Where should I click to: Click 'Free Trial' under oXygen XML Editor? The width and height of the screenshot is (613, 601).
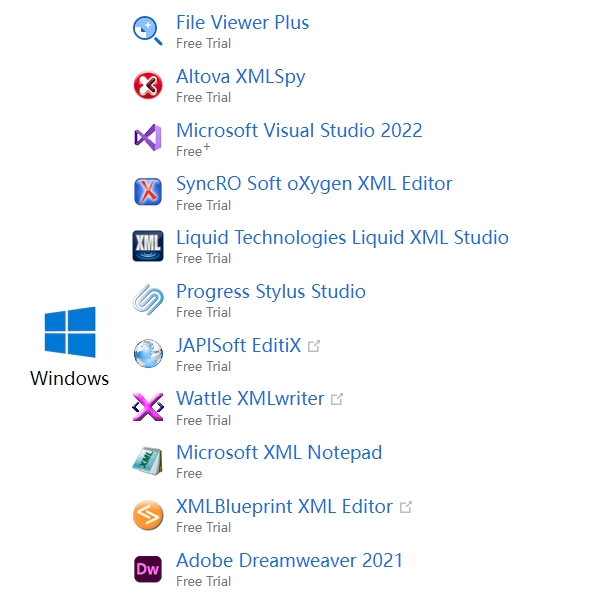tap(203, 205)
